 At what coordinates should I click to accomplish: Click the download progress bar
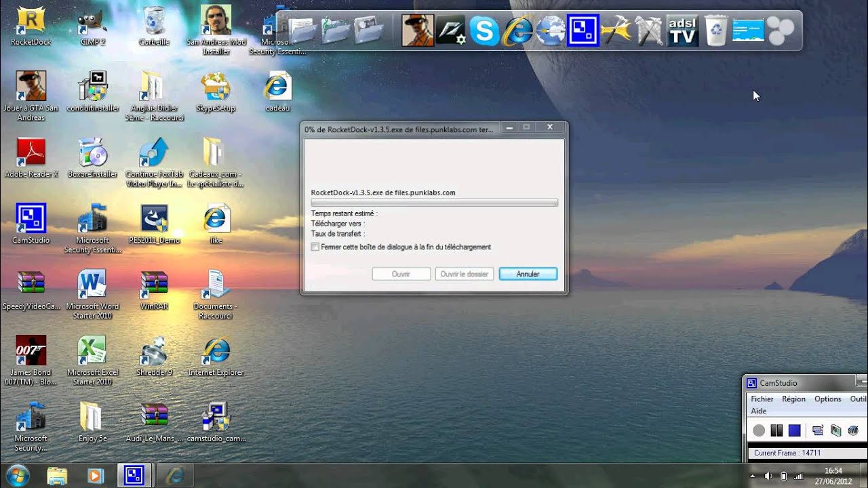pyautogui.click(x=435, y=202)
